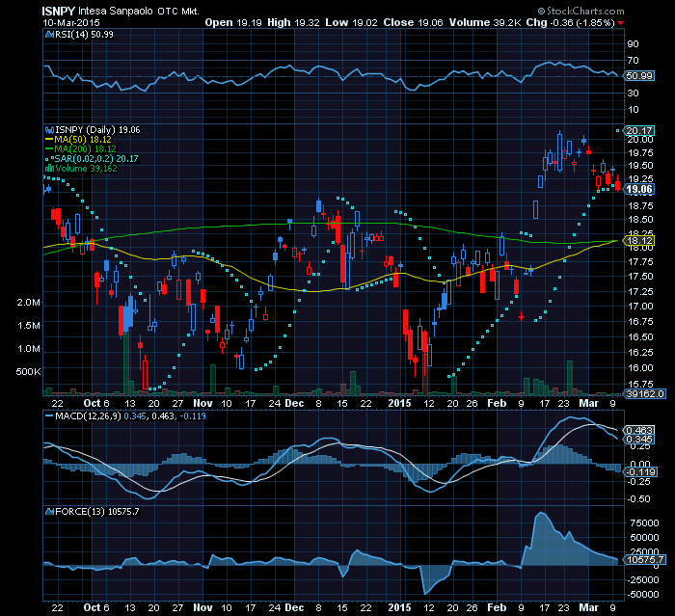Click the FORCE(13) 10575.7 legend label
Viewport: 675px width, 616px height.
pyautogui.click(x=97, y=511)
